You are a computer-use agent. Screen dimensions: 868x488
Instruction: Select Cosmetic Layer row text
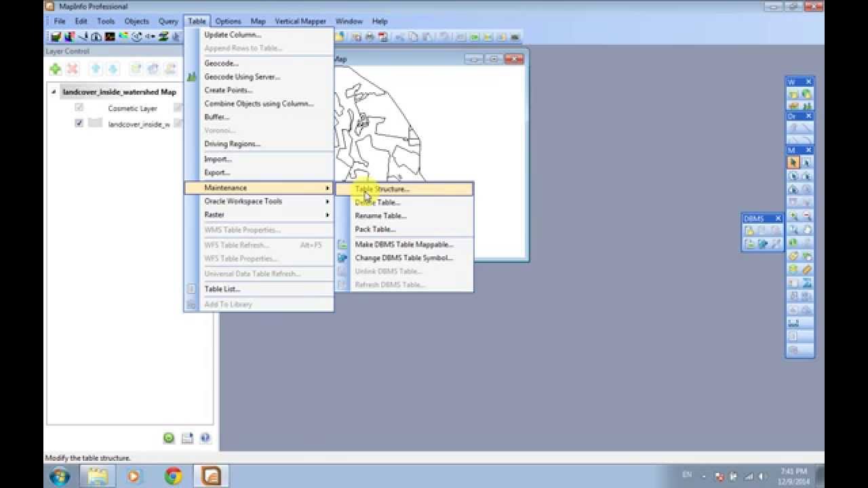(133, 108)
